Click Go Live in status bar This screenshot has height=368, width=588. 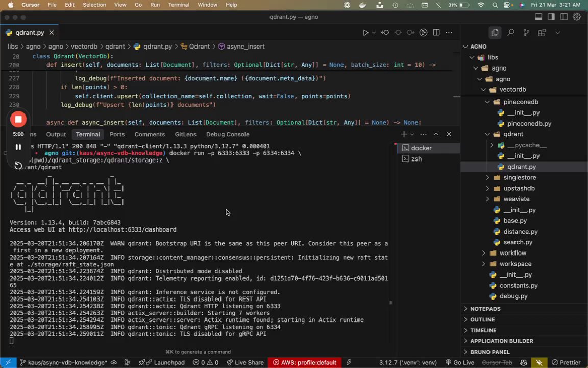point(460,363)
